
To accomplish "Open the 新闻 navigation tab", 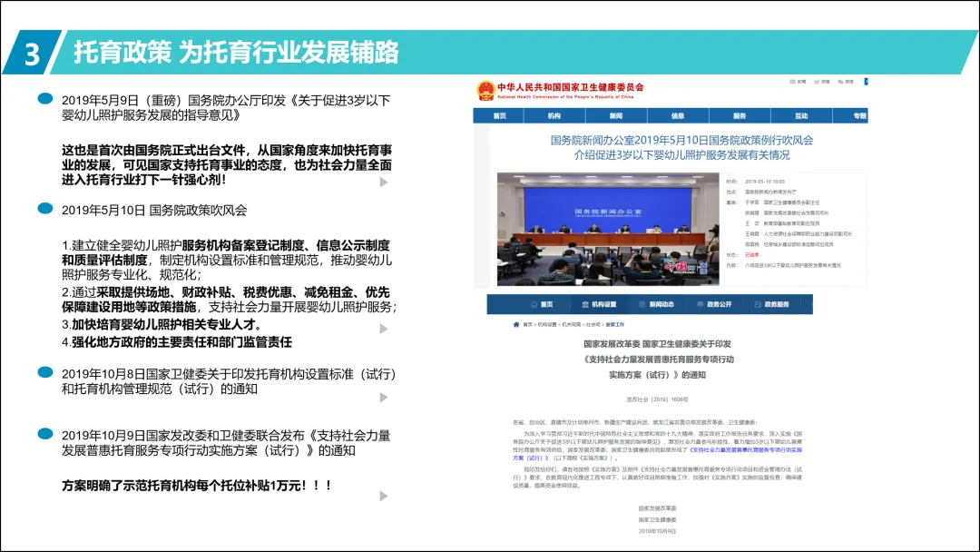I will tap(616, 115).
